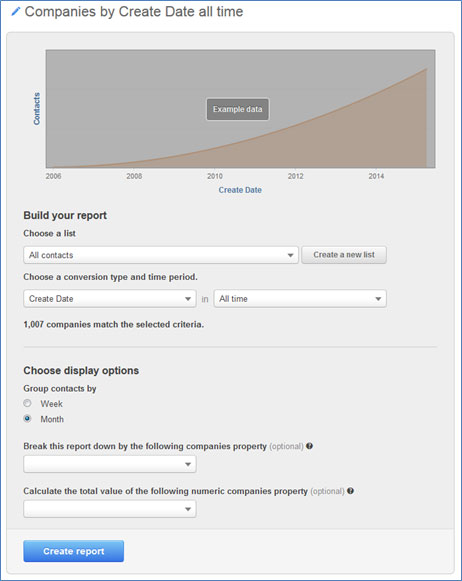Screen dimensions: 462x581
Task: Click the Create report button
Action: pyautogui.click(x=73, y=551)
